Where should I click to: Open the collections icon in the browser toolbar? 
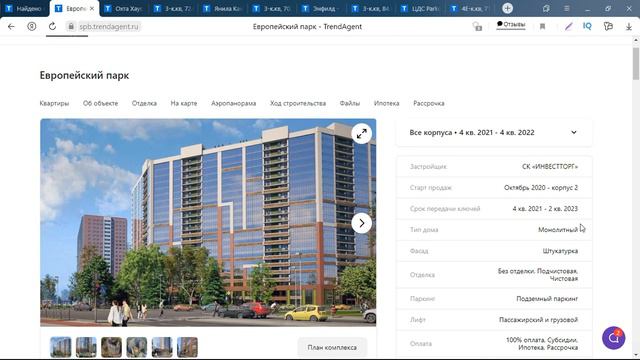[x=608, y=27]
